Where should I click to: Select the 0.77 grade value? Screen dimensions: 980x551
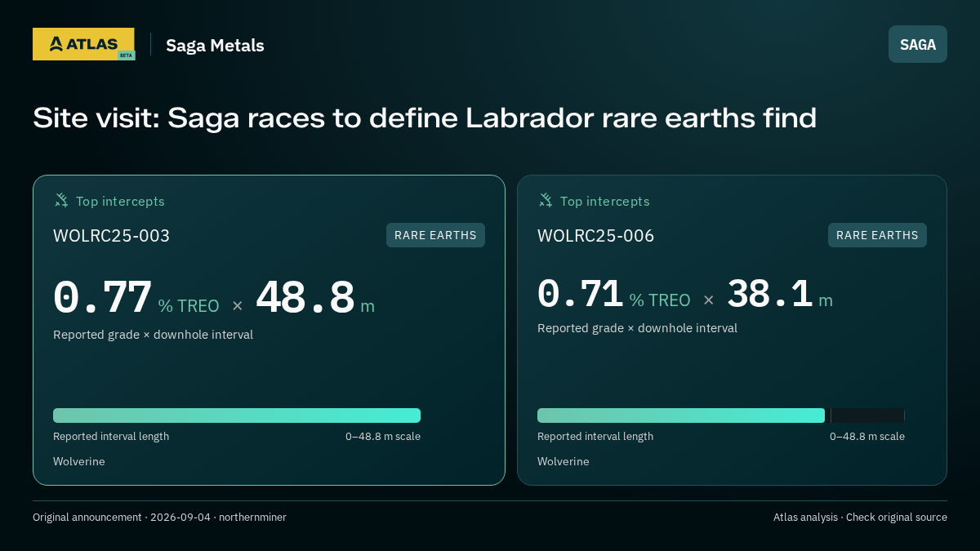click(x=102, y=298)
